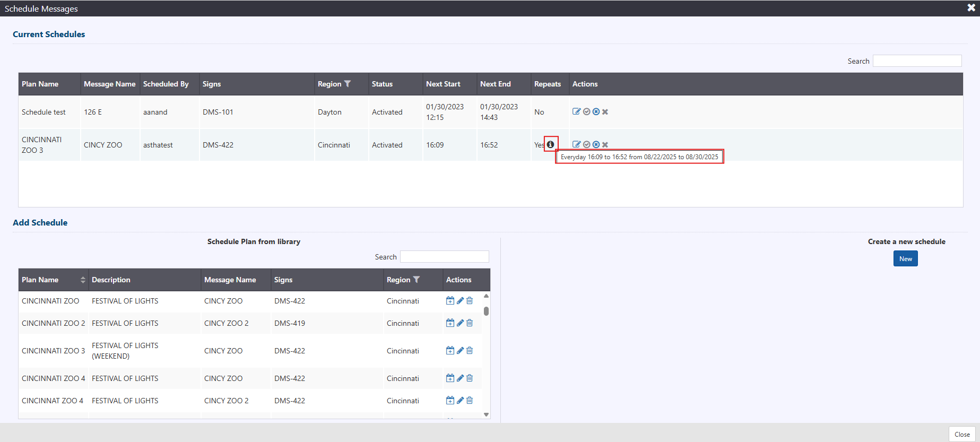Click the Repeats column header
The image size is (980, 442).
tap(547, 84)
